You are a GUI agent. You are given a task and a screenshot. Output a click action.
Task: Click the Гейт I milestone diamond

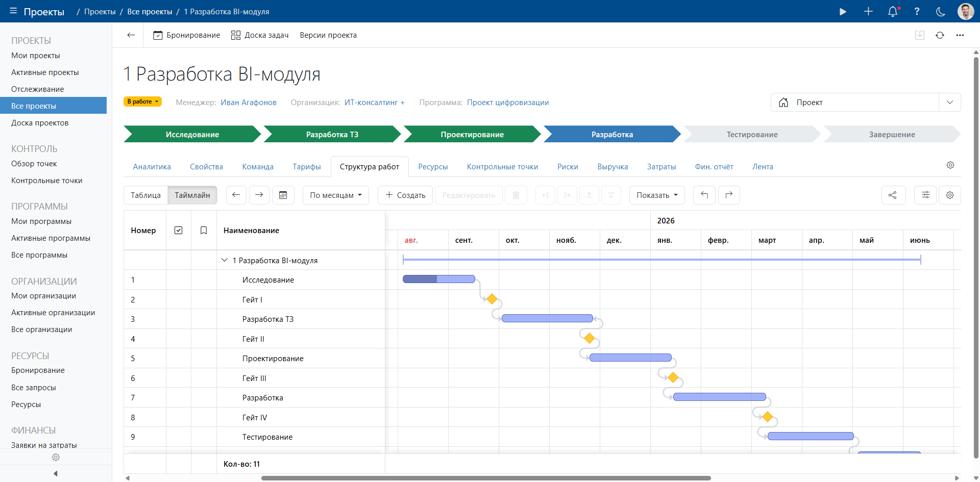(x=492, y=299)
